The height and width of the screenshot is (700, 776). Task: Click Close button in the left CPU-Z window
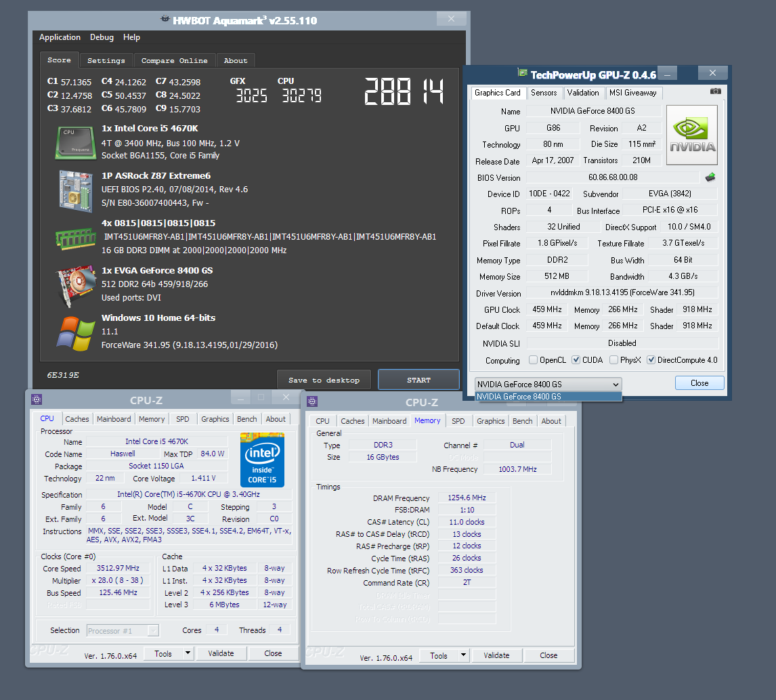tap(273, 653)
